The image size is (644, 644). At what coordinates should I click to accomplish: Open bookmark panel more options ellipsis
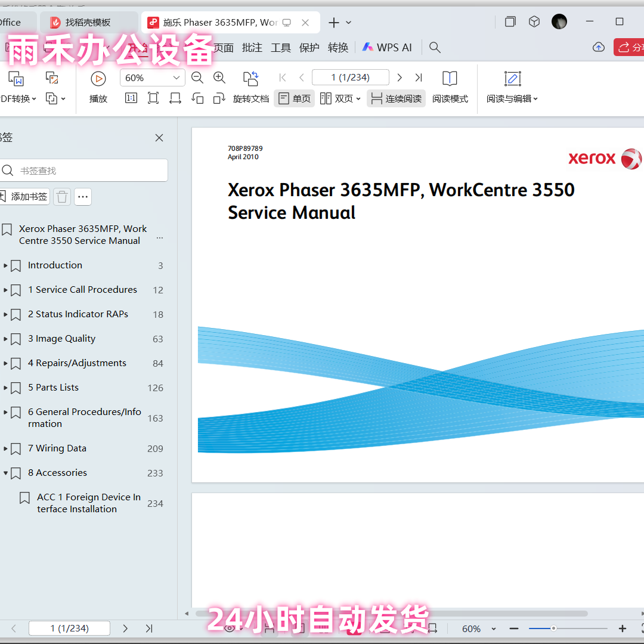click(x=83, y=197)
